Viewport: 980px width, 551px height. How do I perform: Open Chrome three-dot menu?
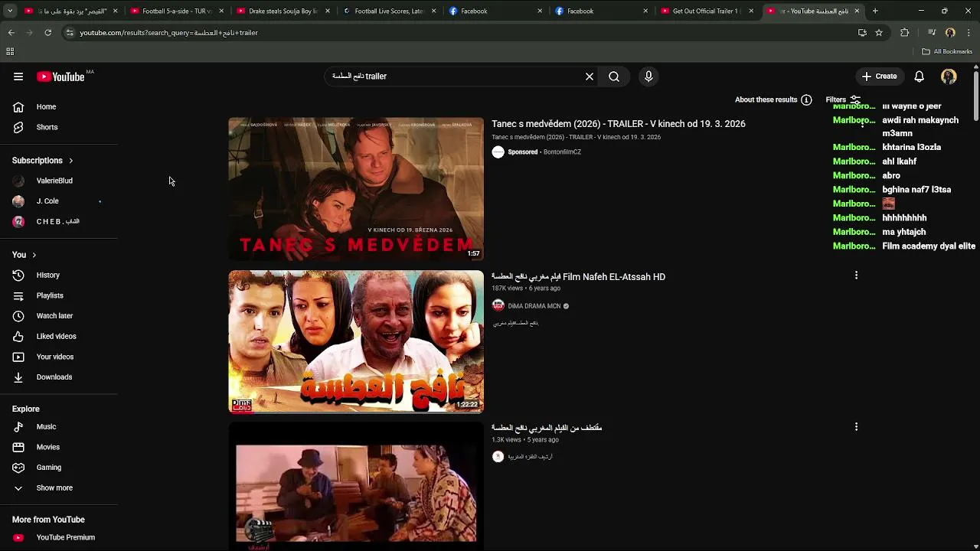pos(969,33)
